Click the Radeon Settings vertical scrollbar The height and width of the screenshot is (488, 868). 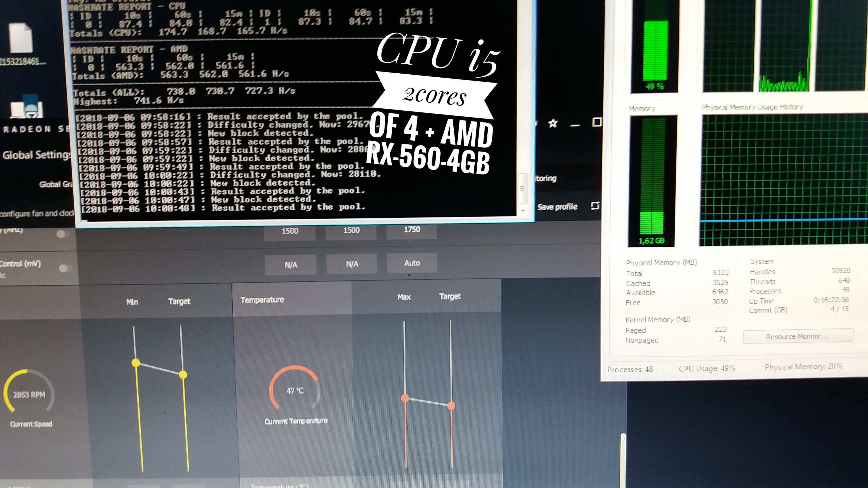pyautogui.click(x=623, y=460)
